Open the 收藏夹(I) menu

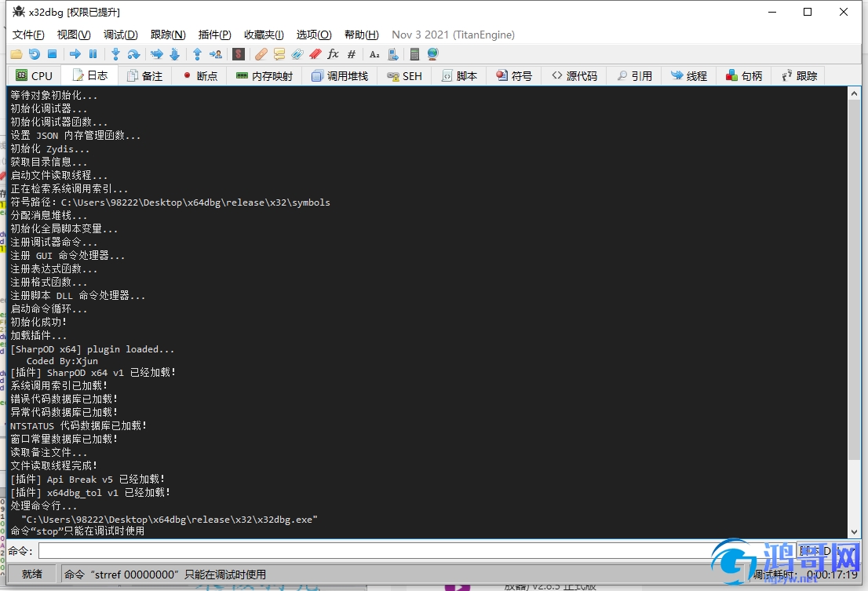[x=264, y=35]
